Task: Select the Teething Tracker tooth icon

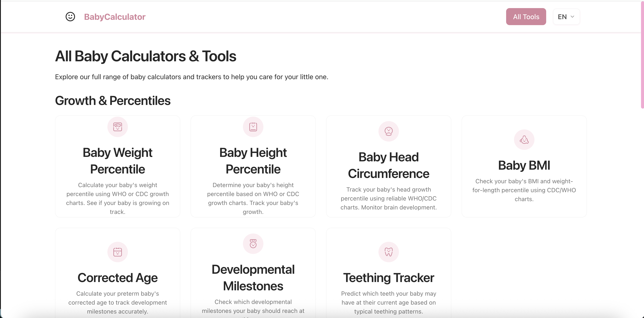Action: pos(388,252)
